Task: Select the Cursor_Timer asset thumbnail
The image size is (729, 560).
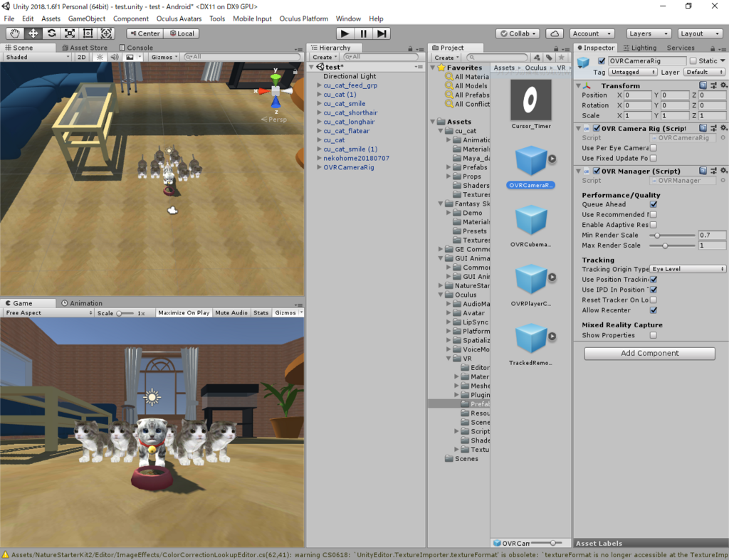Action: (531, 100)
